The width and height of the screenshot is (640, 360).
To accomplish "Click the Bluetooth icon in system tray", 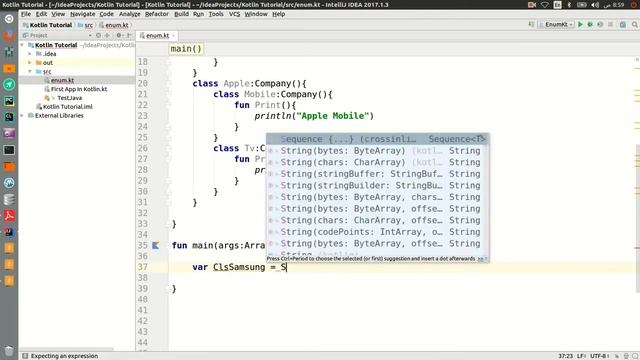I will (x=569, y=4).
